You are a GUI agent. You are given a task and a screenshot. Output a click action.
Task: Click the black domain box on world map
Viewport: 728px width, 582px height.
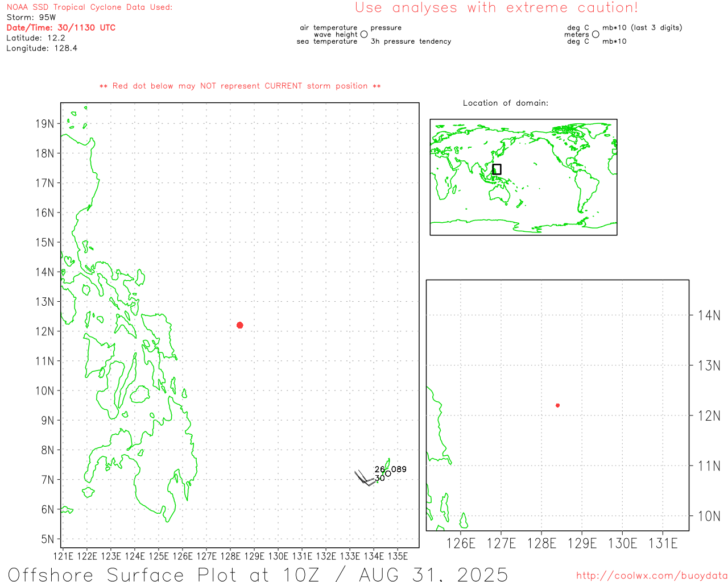point(497,169)
